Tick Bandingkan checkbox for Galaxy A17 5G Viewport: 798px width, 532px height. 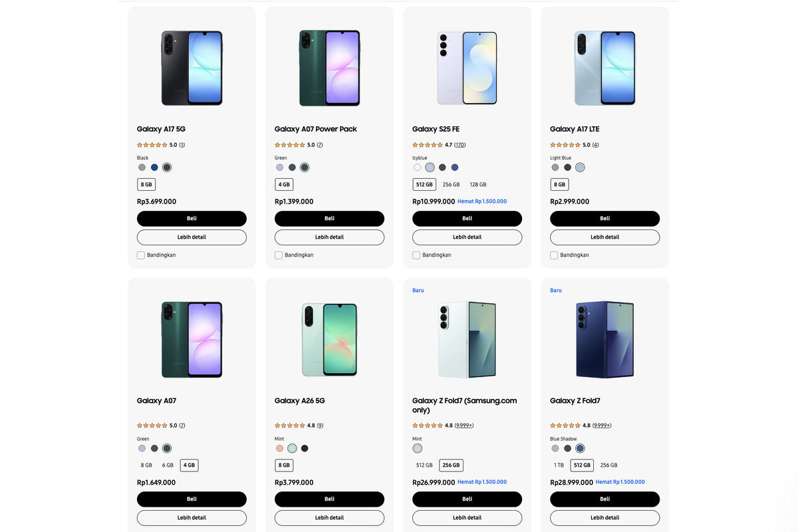tap(141, 255)
